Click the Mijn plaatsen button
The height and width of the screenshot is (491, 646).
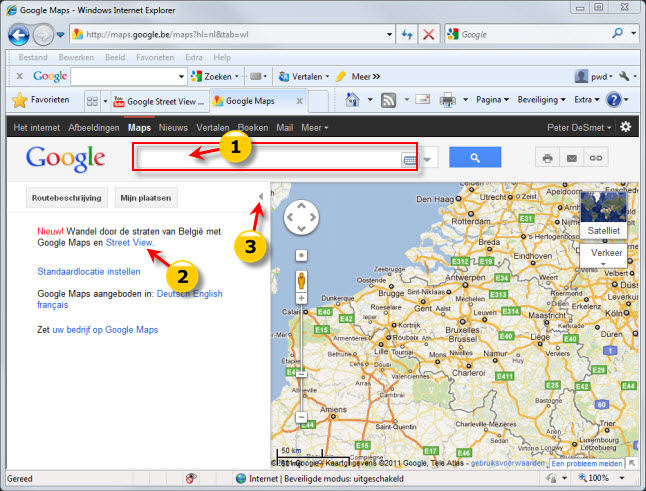tap(146, 198)
